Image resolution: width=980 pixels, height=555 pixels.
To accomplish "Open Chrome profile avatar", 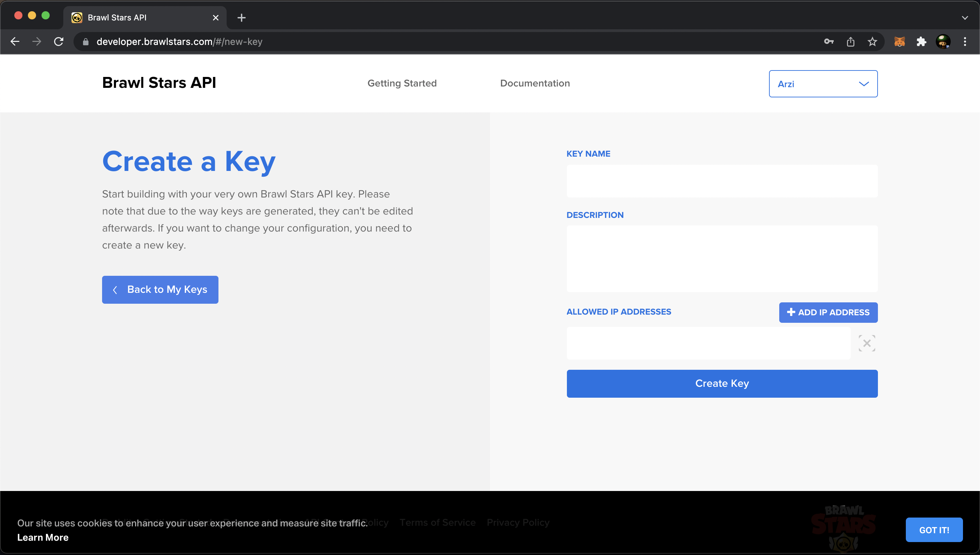I will click(x=943, y=42).
